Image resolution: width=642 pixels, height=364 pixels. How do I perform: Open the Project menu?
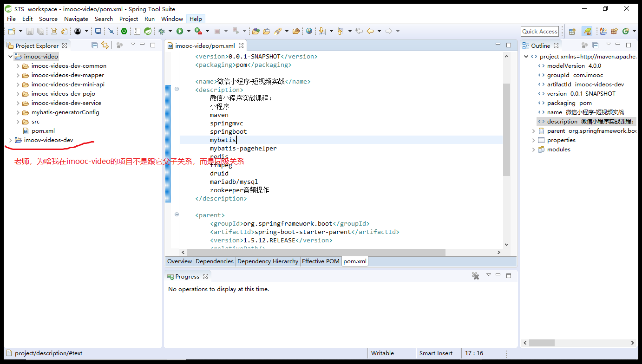point(129,19)
